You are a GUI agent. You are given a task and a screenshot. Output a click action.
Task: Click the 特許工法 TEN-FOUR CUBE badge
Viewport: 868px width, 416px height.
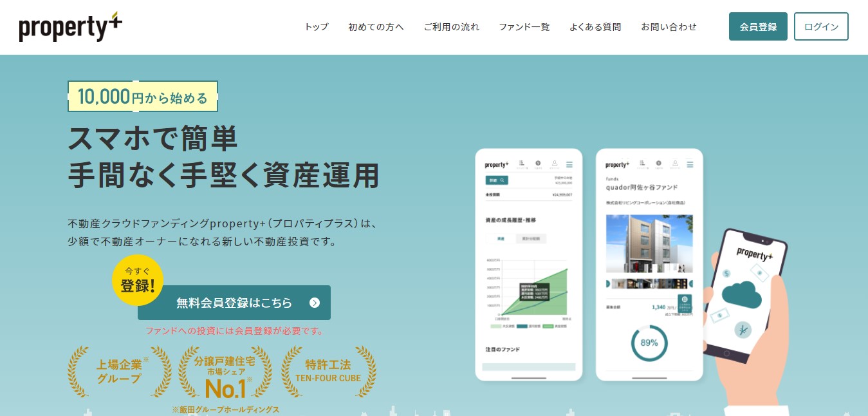(x=329, y=372)
